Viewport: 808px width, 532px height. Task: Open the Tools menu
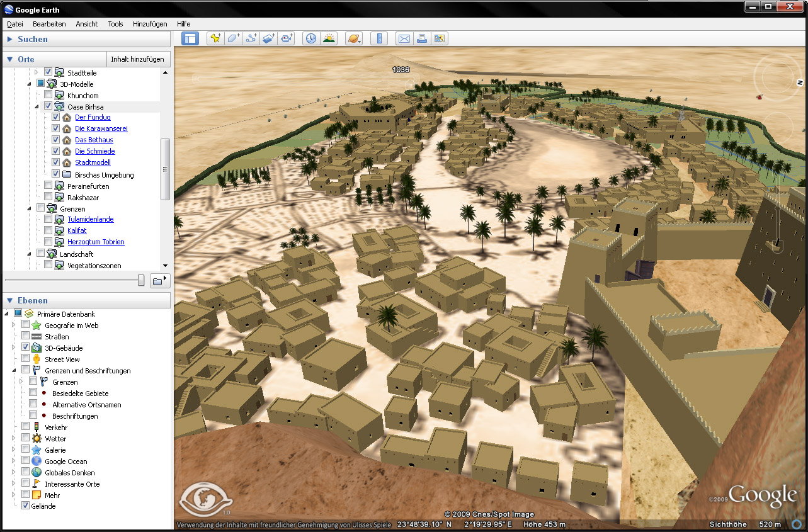(x=115, y=24)
